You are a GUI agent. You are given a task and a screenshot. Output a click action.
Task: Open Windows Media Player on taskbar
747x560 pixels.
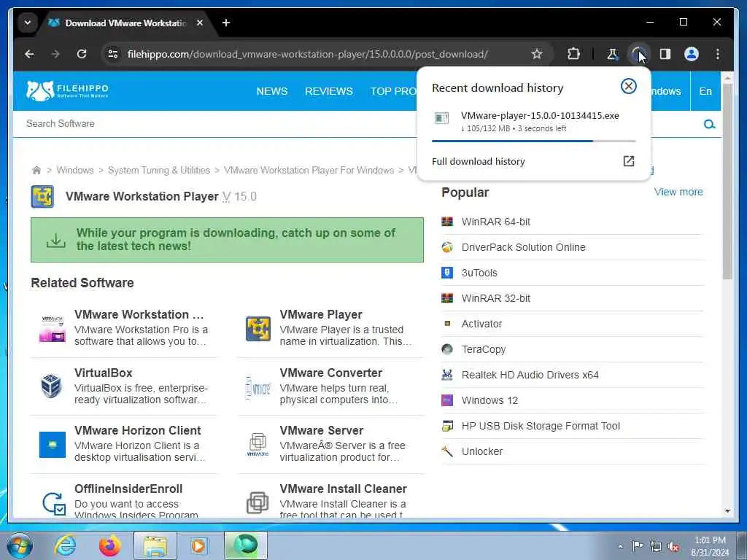198,545
